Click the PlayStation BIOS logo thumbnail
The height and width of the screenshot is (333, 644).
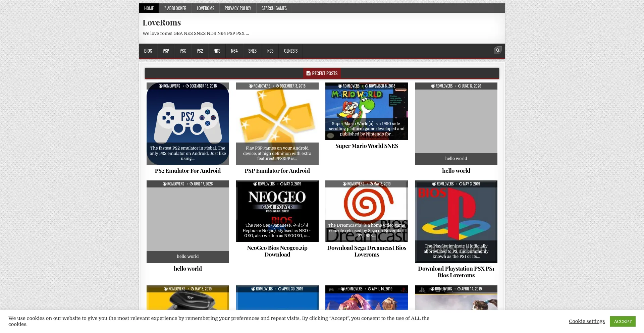456,222
